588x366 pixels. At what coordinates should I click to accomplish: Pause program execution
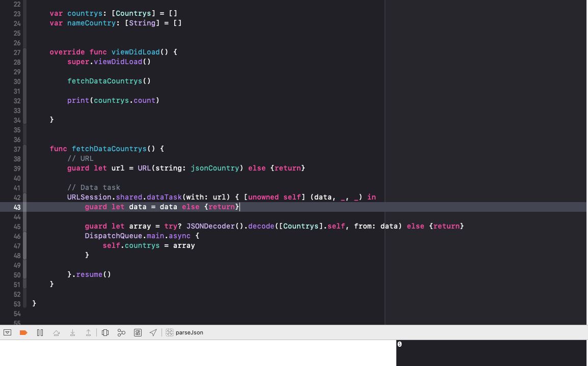coord(40,332)
